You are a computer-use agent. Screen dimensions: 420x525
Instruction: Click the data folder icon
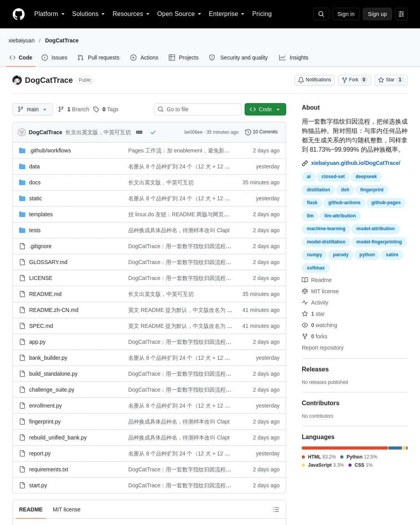coord(22,166)
